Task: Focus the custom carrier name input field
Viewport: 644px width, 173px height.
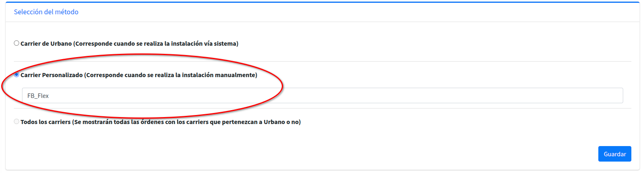Action: [322, 95]
